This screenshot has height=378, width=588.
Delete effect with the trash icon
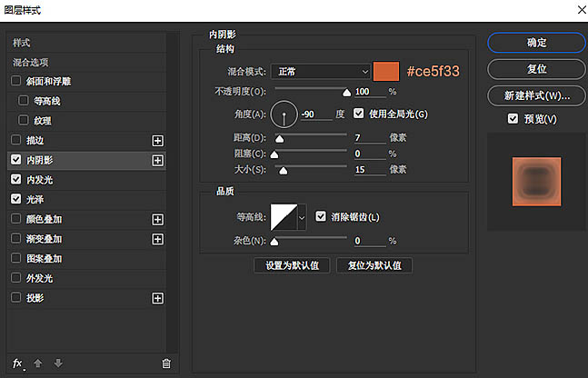pos(166,363)
